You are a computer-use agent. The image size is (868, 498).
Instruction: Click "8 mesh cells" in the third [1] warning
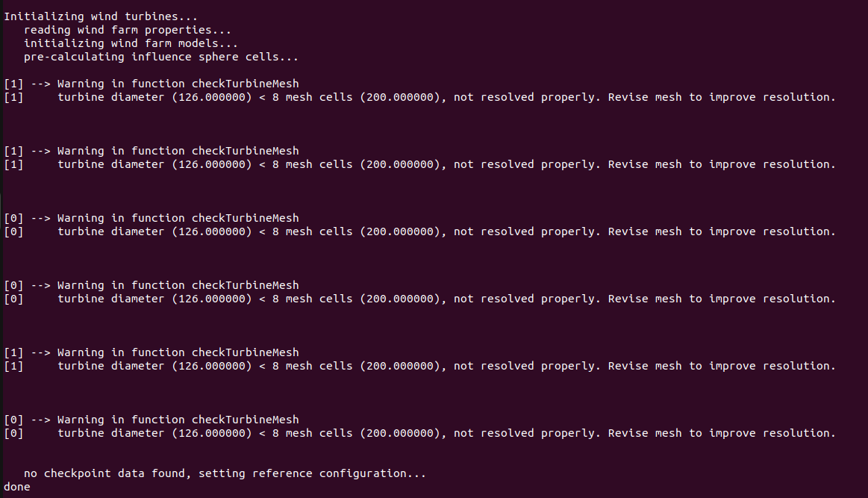coord(312,366)
